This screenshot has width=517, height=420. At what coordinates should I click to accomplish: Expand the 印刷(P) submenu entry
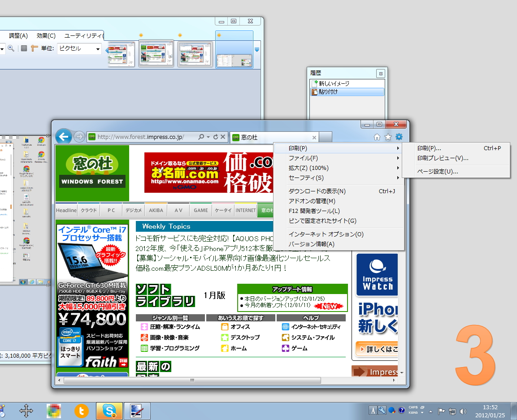[339, 148]
